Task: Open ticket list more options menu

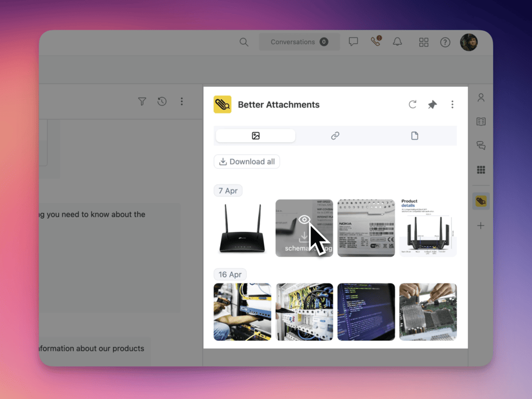Action: click(181, 102)
